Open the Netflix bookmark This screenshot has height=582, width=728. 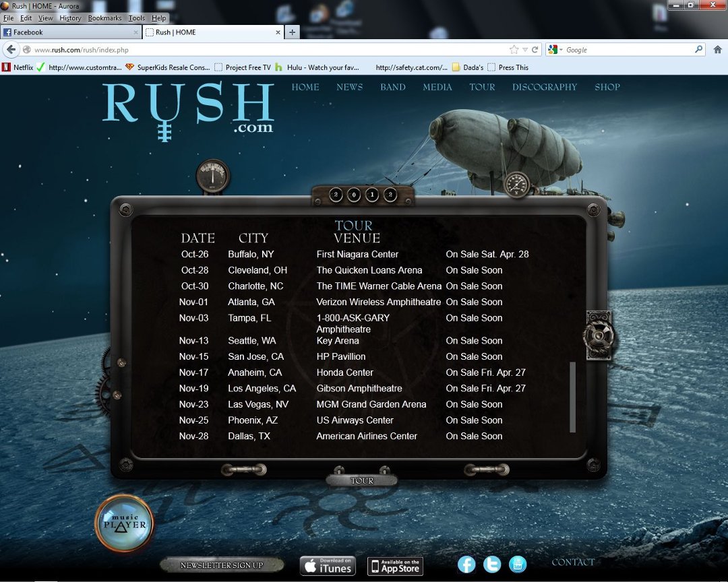18,67
